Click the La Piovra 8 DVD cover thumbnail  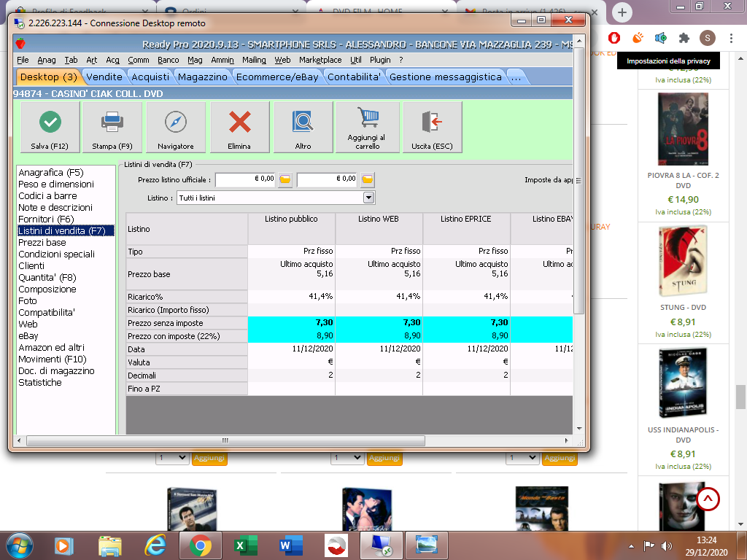point(683,129)
